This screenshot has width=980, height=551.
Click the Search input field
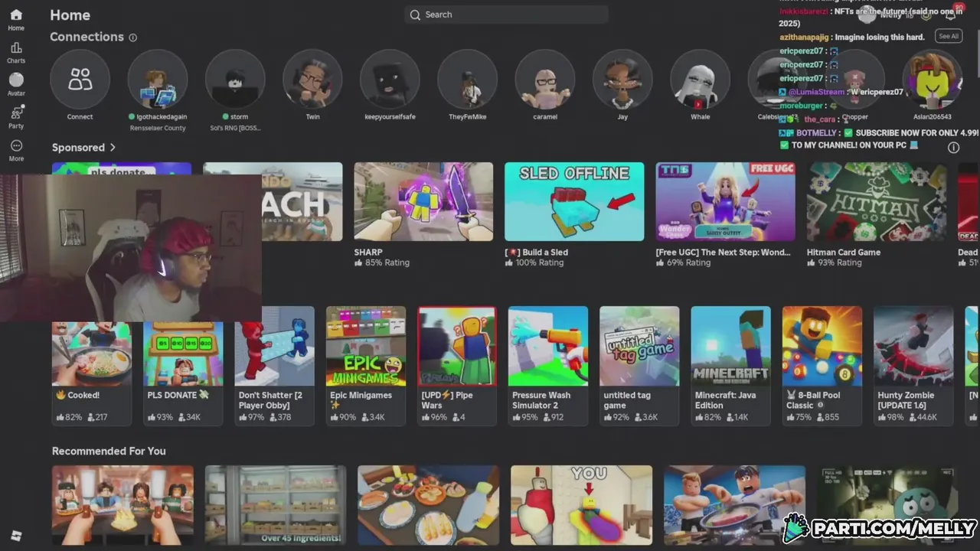506,15
